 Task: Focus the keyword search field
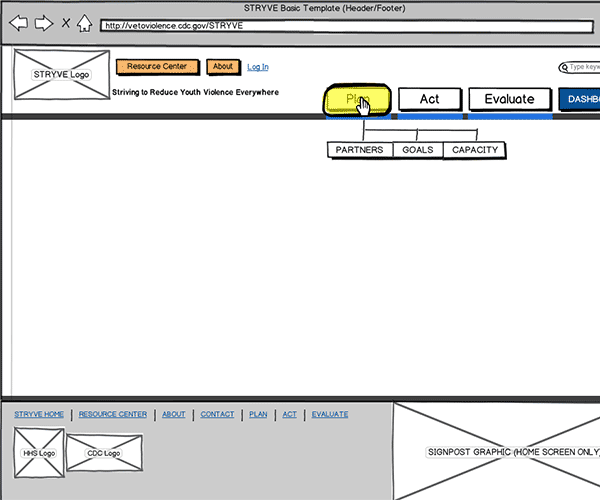click(x=579, y=67)
